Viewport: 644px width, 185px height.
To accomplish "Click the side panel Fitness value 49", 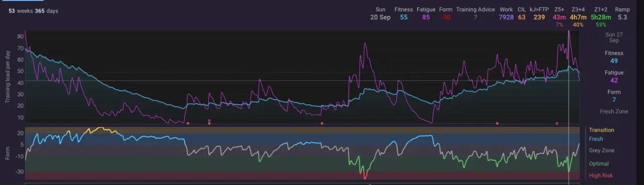I will point(614,60).
